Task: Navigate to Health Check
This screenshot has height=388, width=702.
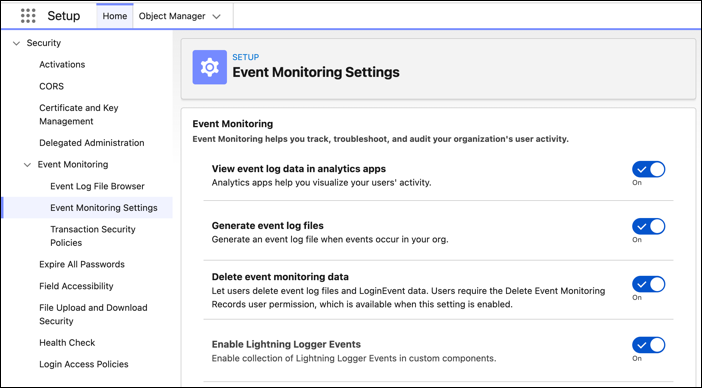Action: point(67,343)
